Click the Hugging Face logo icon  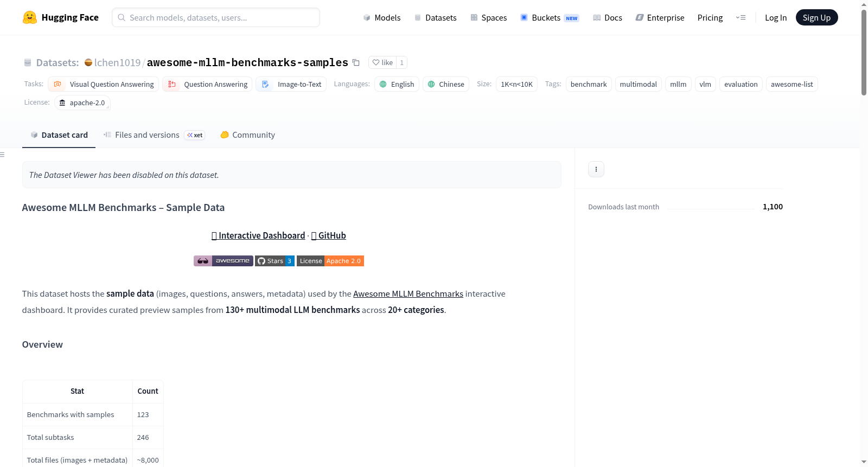(x=30, y=17)
